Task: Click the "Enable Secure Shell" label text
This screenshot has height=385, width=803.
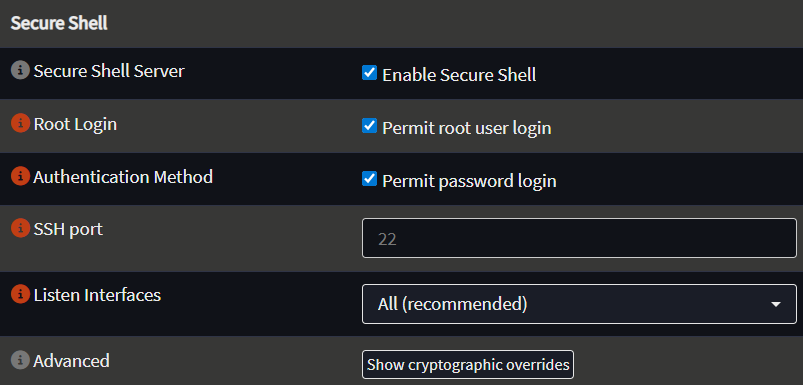Action: point(459,75)
